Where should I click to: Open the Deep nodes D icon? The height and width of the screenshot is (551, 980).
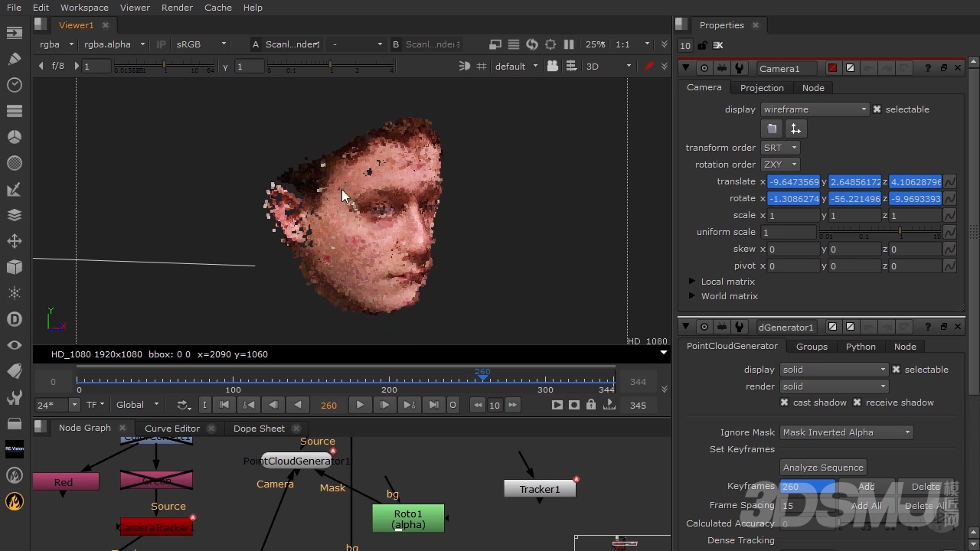tap(15, 319)
